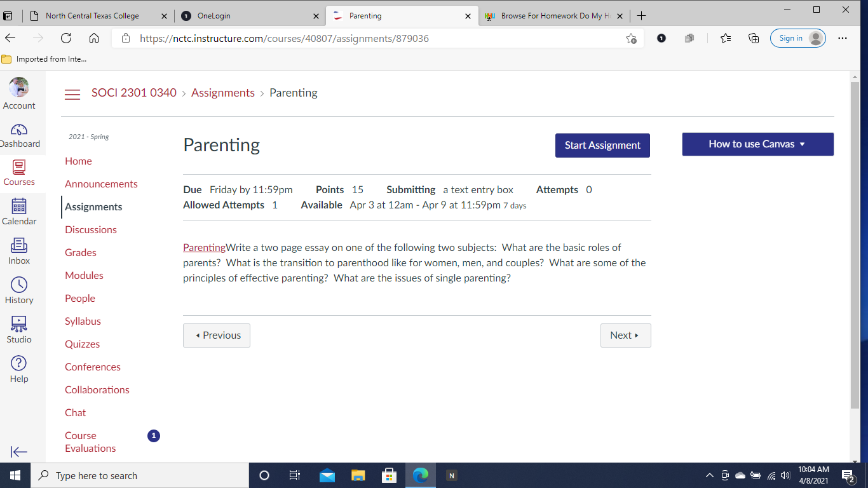868x488 pixels.
Task: Click the Account profile avatar
Action: pos(19,87)
